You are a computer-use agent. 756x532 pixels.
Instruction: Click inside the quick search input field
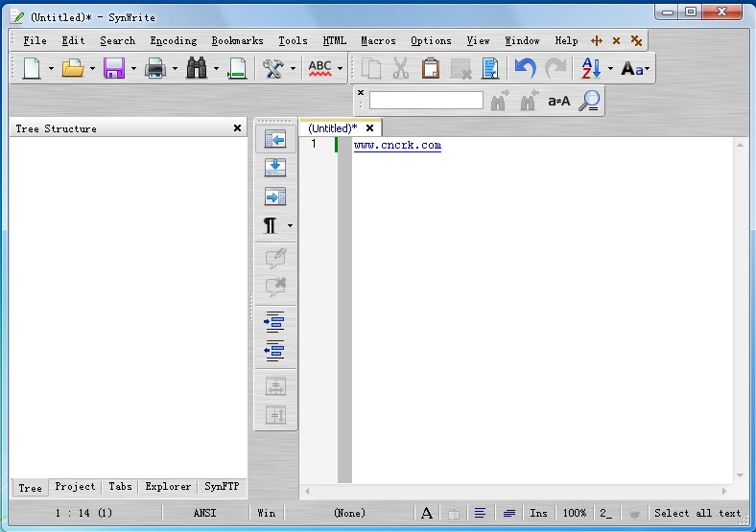(426, 100)
